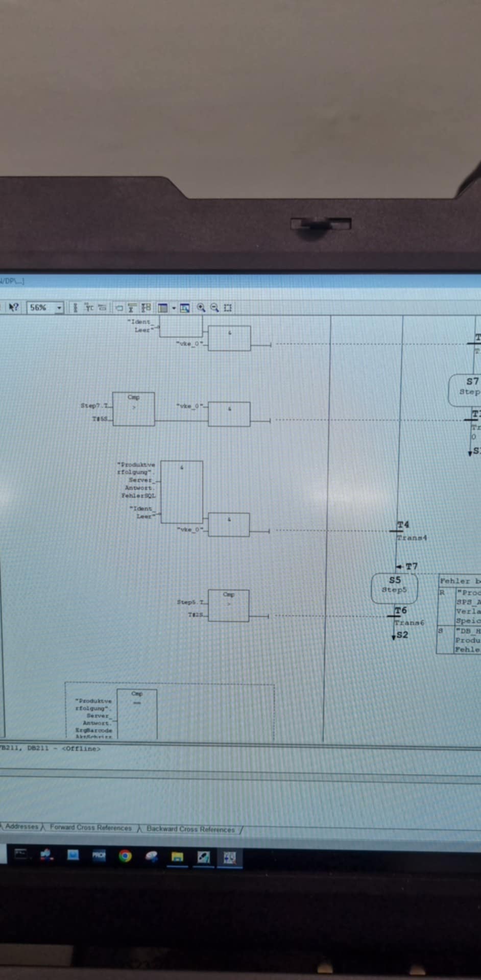Click the T7 jump label above S5
481x980 pixels.
[x=411, y=566]
